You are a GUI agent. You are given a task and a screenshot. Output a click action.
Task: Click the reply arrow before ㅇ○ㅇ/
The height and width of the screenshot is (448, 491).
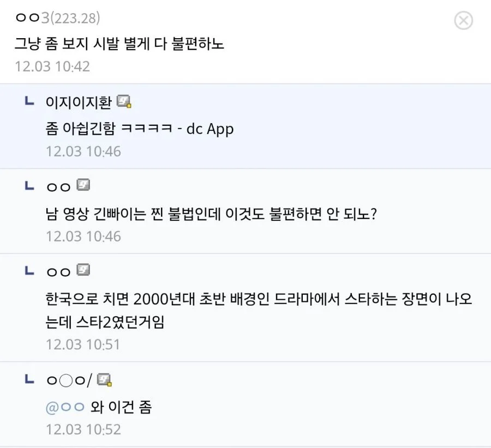point(29,380)
